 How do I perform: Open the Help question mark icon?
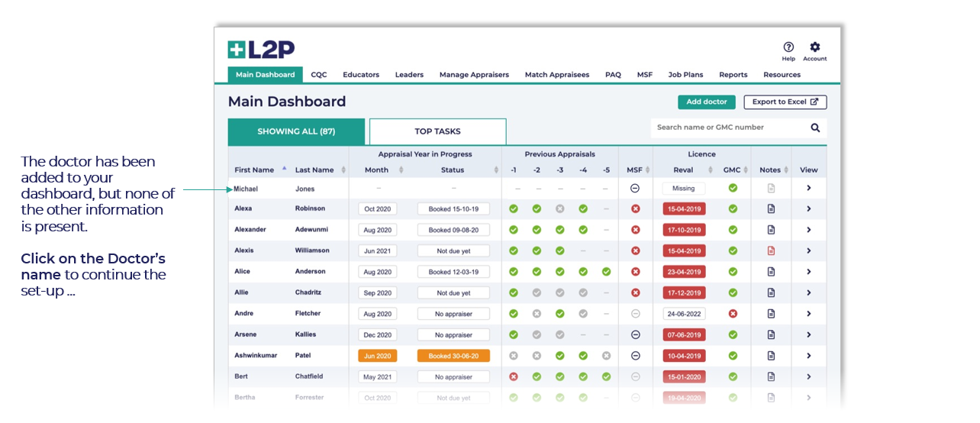(788, 47)
